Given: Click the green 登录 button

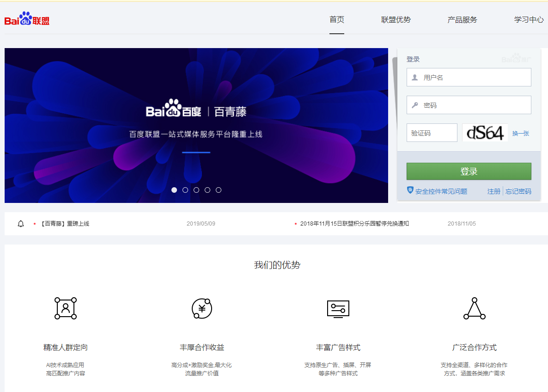Looking at the screenshot, I should [469, 171].
